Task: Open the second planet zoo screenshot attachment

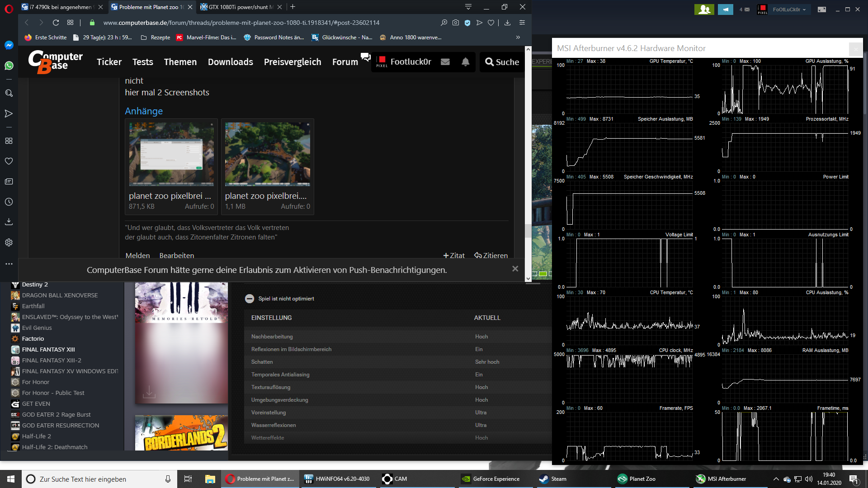Action: (x=267, y=155)
